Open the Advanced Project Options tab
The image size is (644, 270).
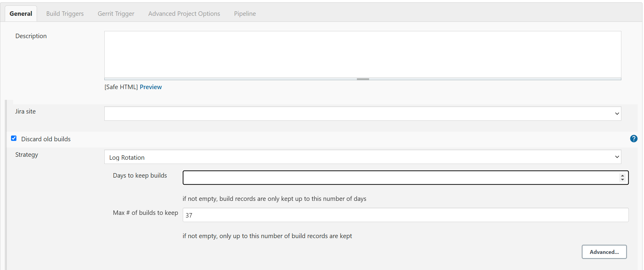pyautogui.click(x=184, y=14)
